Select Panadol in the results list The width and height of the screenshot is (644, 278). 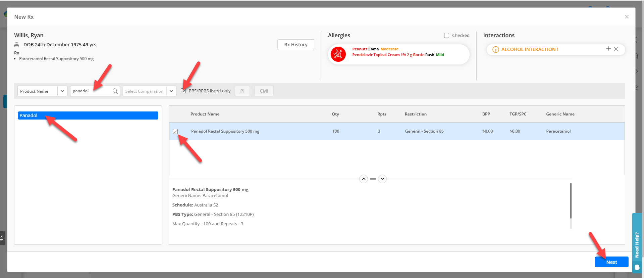[88, 115]
